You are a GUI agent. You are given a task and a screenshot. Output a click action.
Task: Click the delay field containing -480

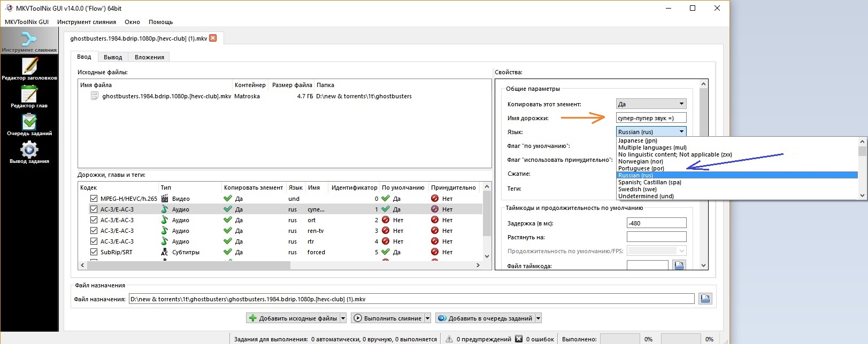pyautogui.click(x=656, y=223)
